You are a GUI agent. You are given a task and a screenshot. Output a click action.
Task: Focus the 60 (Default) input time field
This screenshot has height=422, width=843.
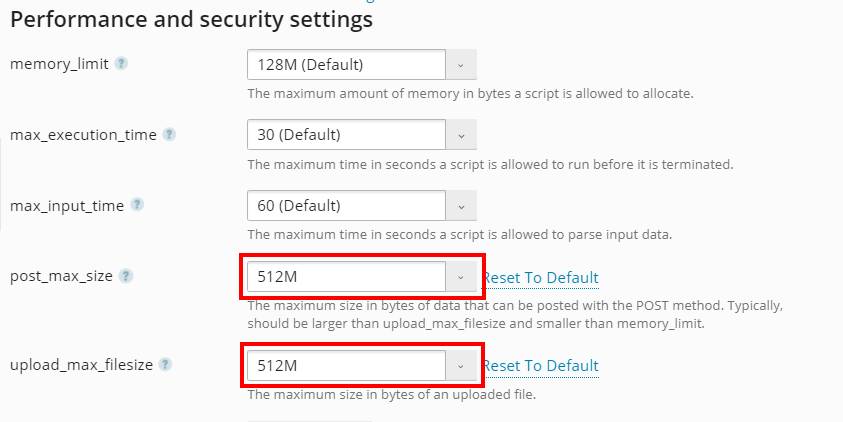[346, 205]
